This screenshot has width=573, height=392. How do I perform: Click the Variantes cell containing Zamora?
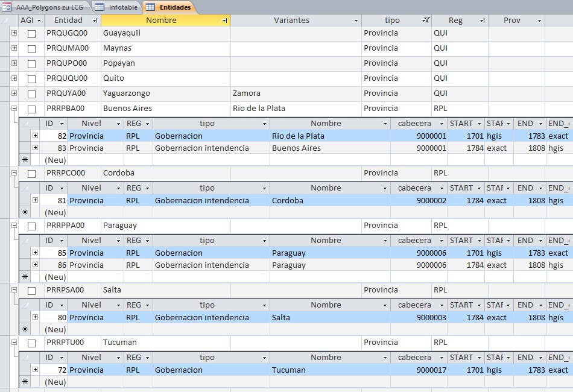[296, 93]
